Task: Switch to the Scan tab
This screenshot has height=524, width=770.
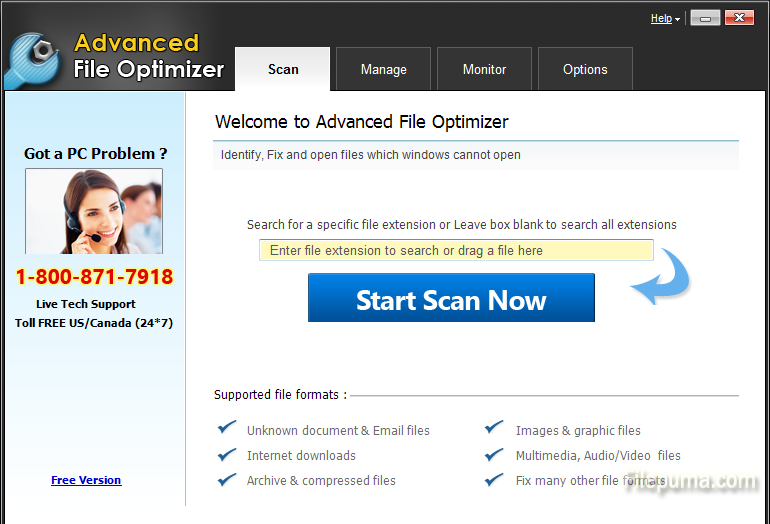Action: 283,69
